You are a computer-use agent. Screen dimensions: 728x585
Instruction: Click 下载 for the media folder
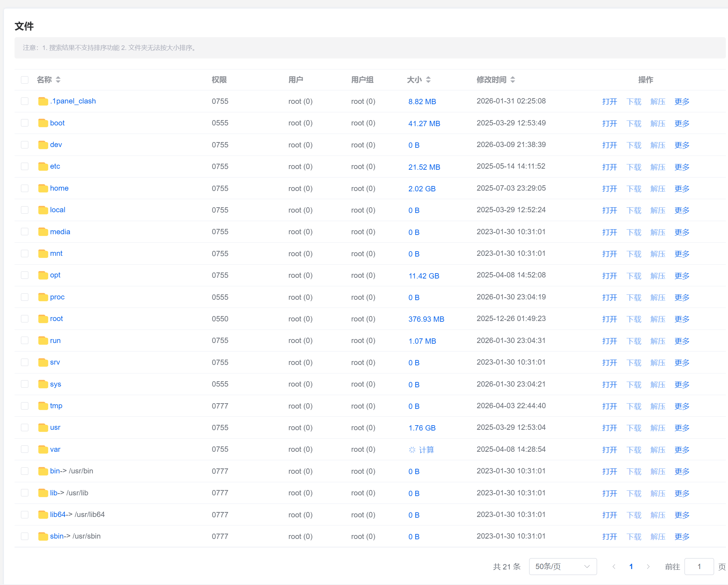[x=633, y=232]
